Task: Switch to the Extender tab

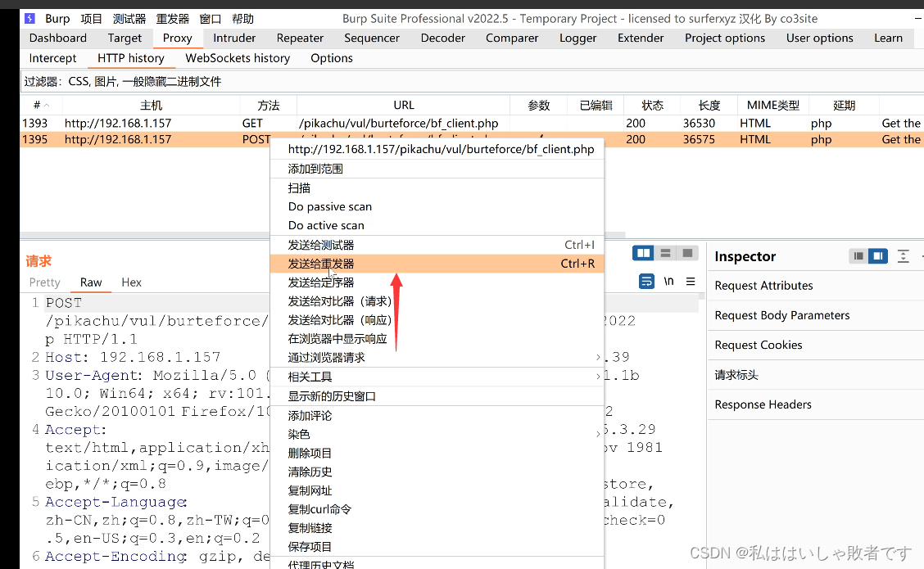Action: pos(641,38)
